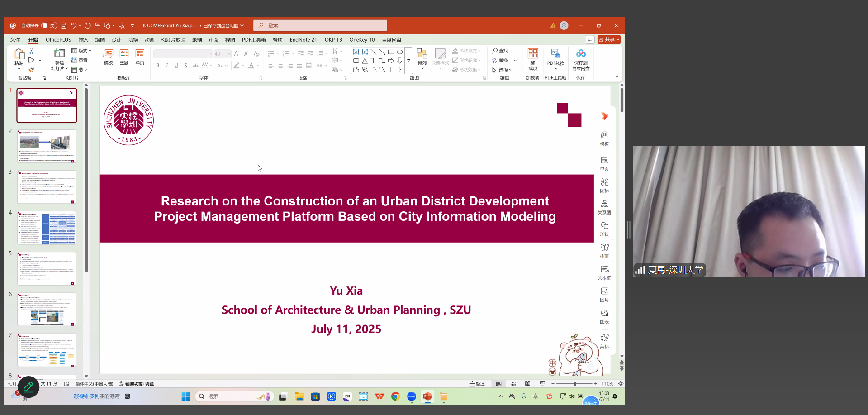868x415 pixels.
Task: Select the triangle shape in shapes gallery
Action: [x=365, y=61]
